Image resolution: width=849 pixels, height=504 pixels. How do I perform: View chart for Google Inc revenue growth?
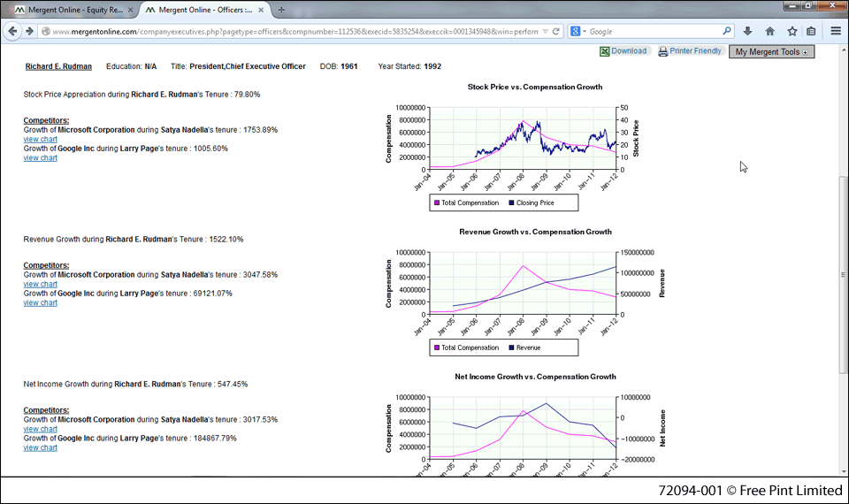pyautogui.click(x=40, y=302)
